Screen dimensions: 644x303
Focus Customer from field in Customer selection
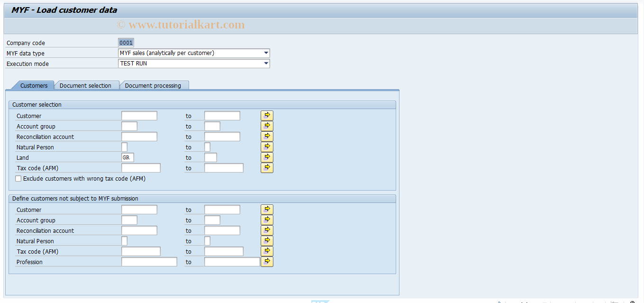coord(139,116)
